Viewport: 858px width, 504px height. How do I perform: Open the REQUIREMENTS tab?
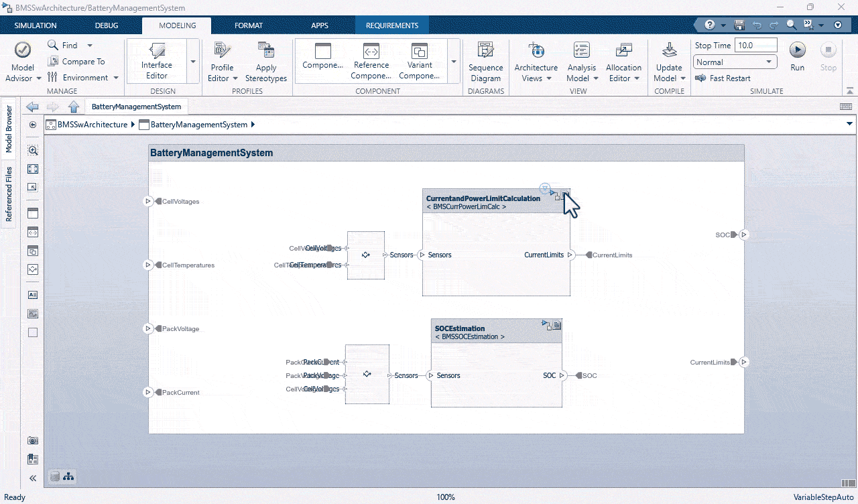coord(392,25)
